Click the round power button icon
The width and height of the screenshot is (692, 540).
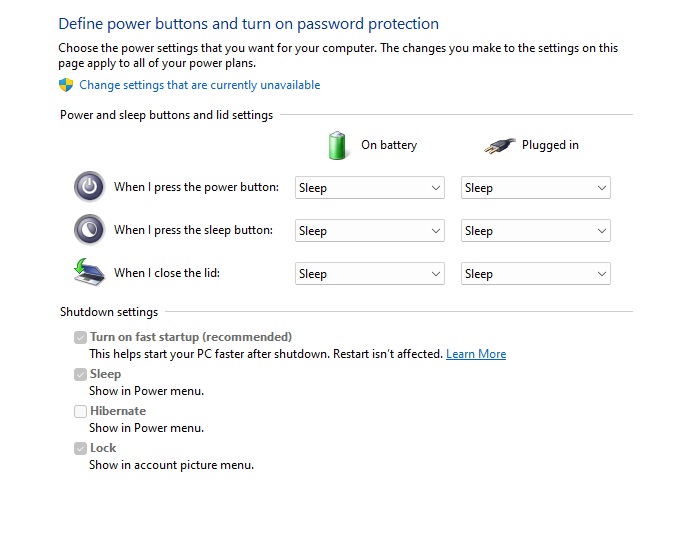89,187
